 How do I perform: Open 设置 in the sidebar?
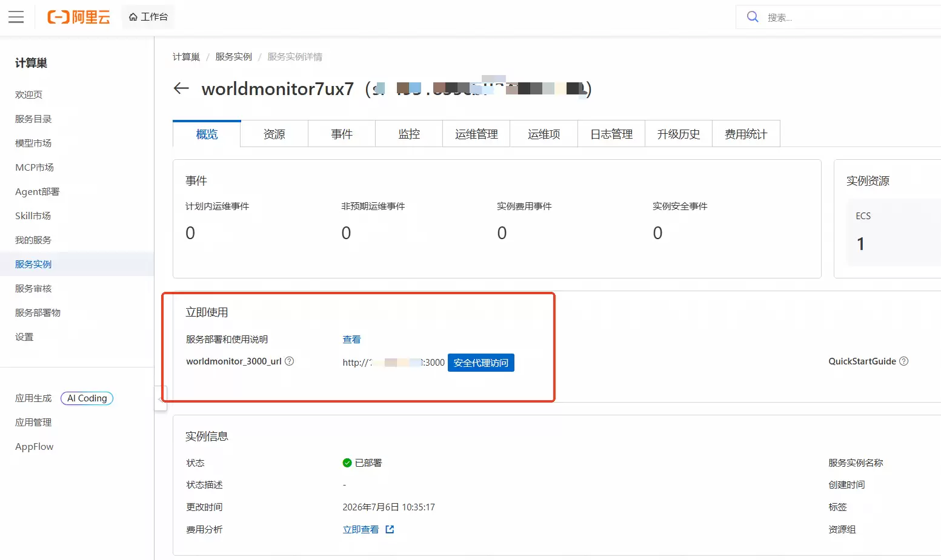click(77, 337)
